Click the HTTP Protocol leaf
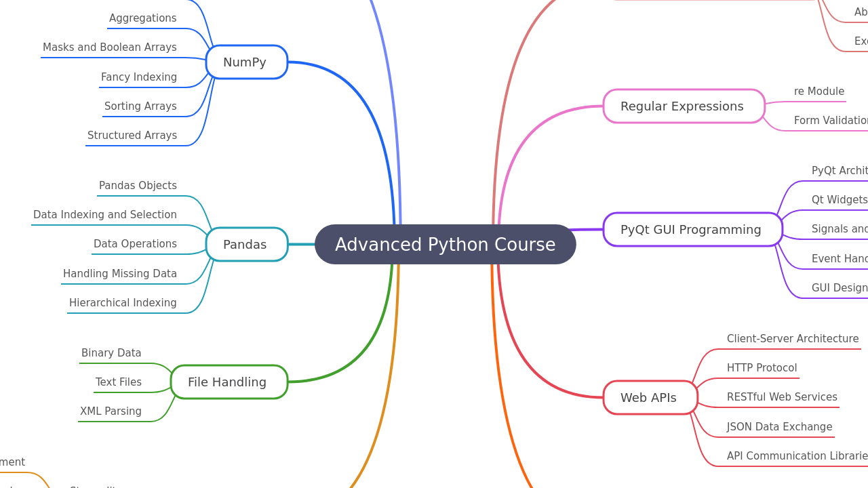The image size is (868, 488). click(762, 368)
